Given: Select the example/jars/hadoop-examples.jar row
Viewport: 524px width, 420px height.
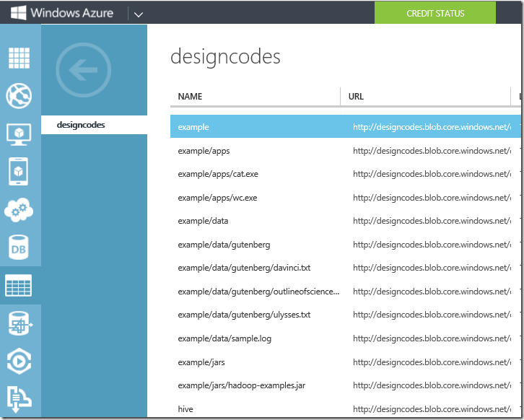Looking at the screenshot, I should 241,385.
